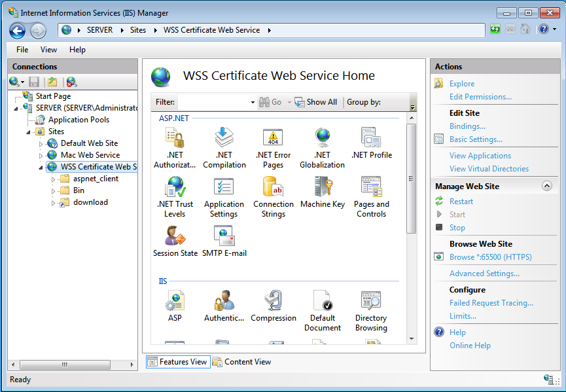Expand the download folder node
The width and height of the screenshot is (566, 392).
pos(54,203)
